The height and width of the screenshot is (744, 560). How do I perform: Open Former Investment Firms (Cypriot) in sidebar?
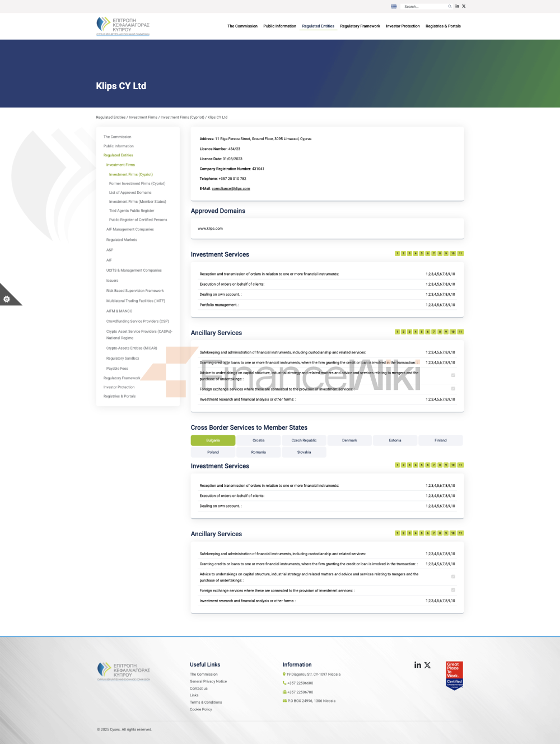137,183
